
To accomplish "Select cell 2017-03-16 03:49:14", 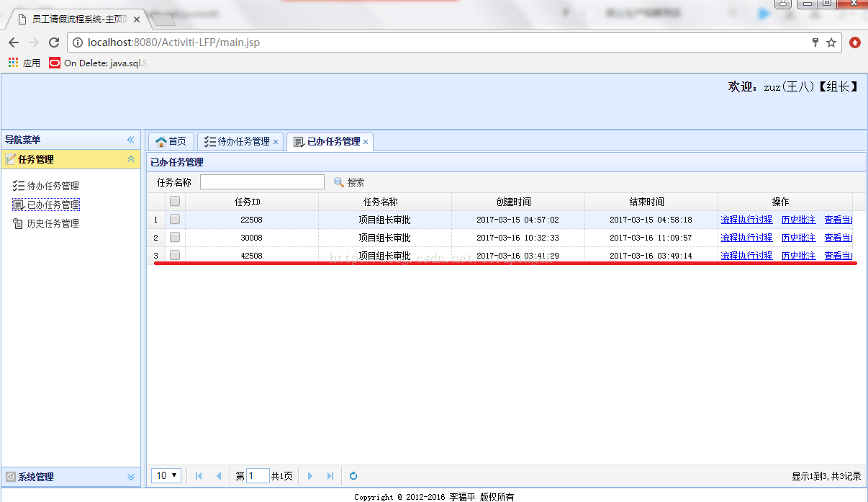I will click(x=651, y=256).
